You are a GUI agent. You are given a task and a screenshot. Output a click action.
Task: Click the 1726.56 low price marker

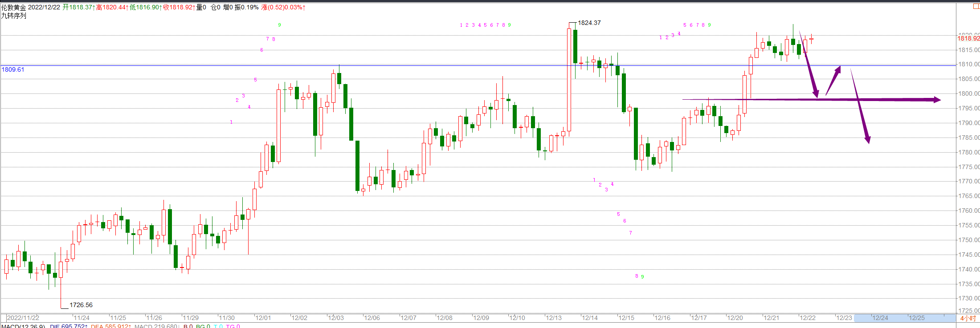[81, 305]
